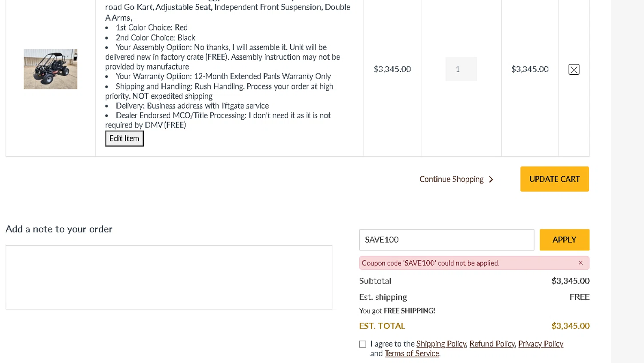
Task: Remove the go kart item with X icon
Action: tap(574, 69)
